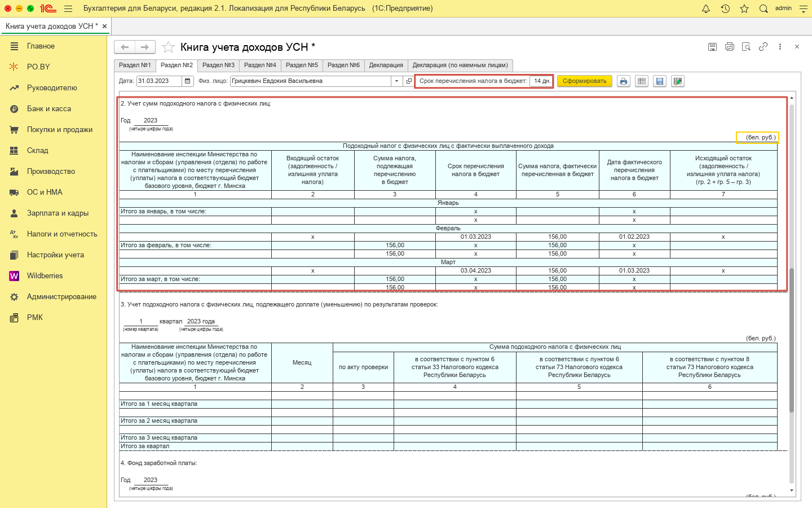The image size is (812, 508).
Task: Open the Декларация (по наемным лицам) tab
Action: click(460, 65)
